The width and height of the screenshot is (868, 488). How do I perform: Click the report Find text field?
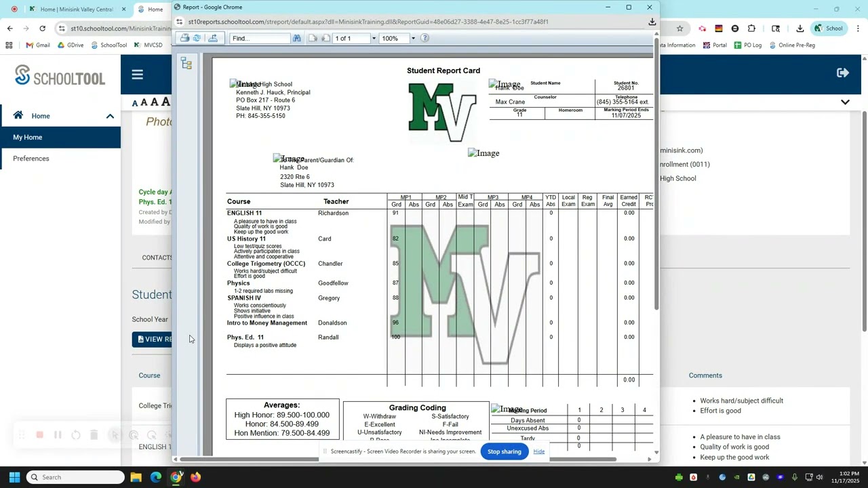[x=260, y=39]
